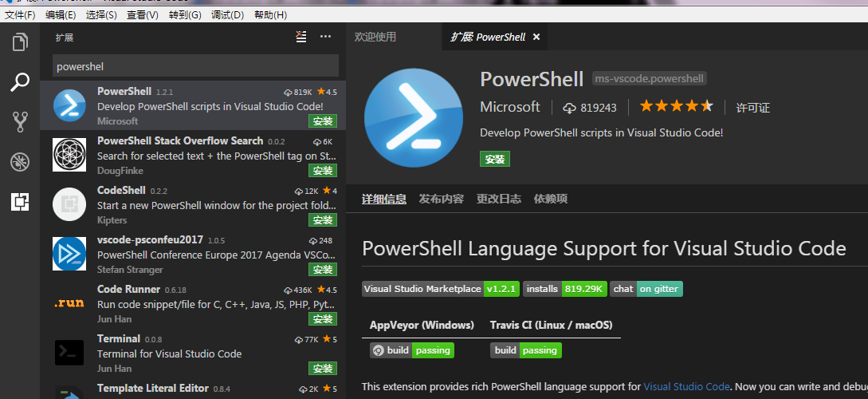Open the 许可证 license link
This screenshot has width=868, height=399.
tap(753, 108)
